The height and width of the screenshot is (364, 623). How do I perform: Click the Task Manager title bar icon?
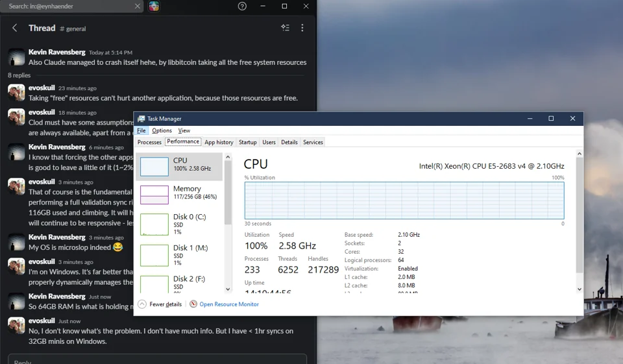coord(141,119)
